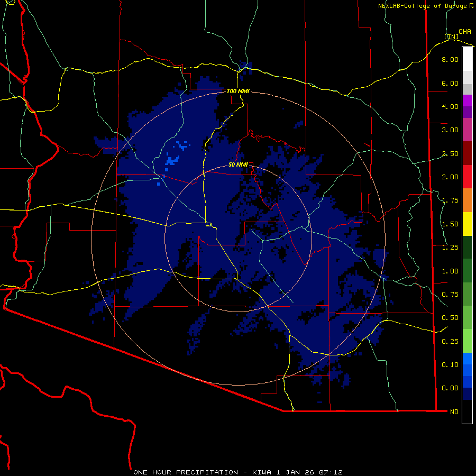Image resolution: width=476 pixels, height=476 pixels.
Task: Click the 8.00 legend value
Action: point(450,59)
